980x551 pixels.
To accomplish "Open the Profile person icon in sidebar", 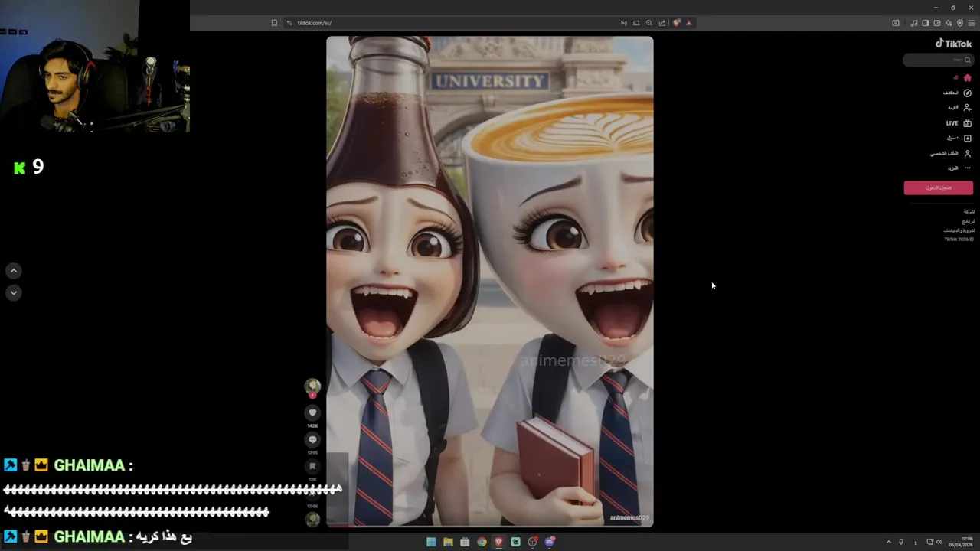I will pos(967,153).
